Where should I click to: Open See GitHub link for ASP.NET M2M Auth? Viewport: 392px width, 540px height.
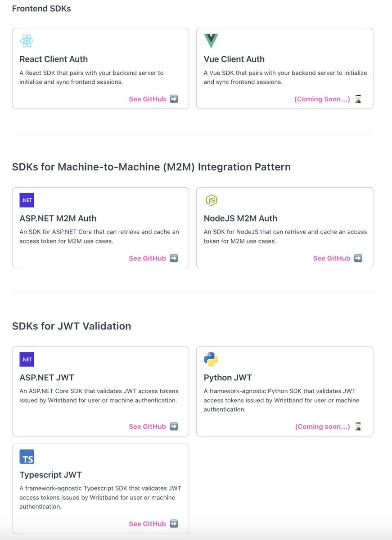pyautogui.click(x=148, y=258)
